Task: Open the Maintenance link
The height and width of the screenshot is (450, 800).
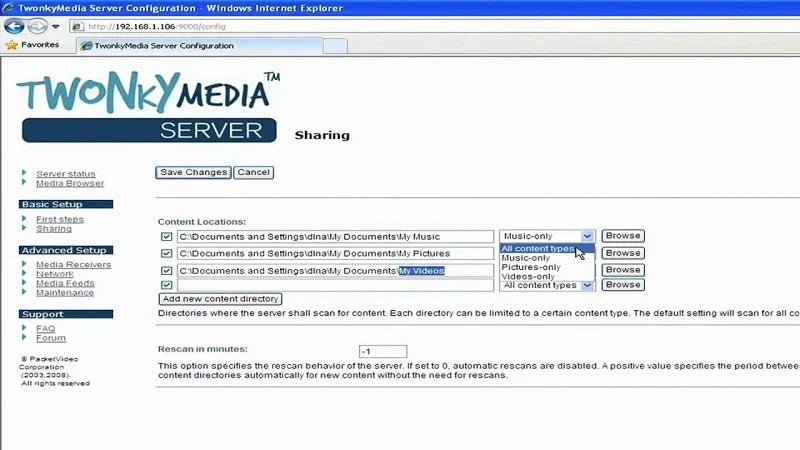Action: [65, 292]
